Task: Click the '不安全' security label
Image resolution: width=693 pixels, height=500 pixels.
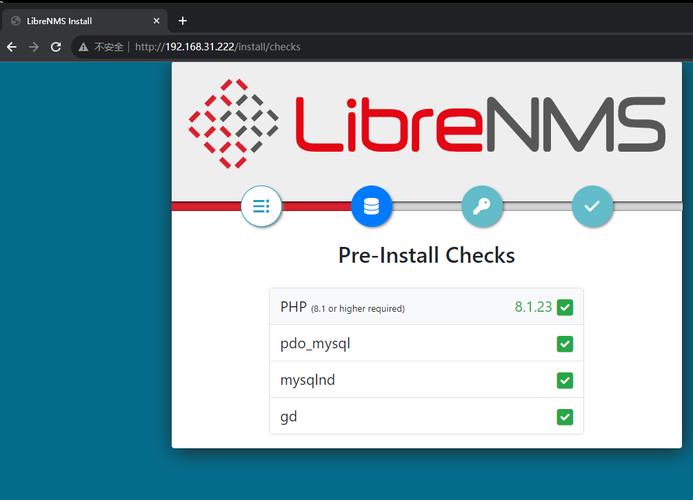Action: [108, 47]
